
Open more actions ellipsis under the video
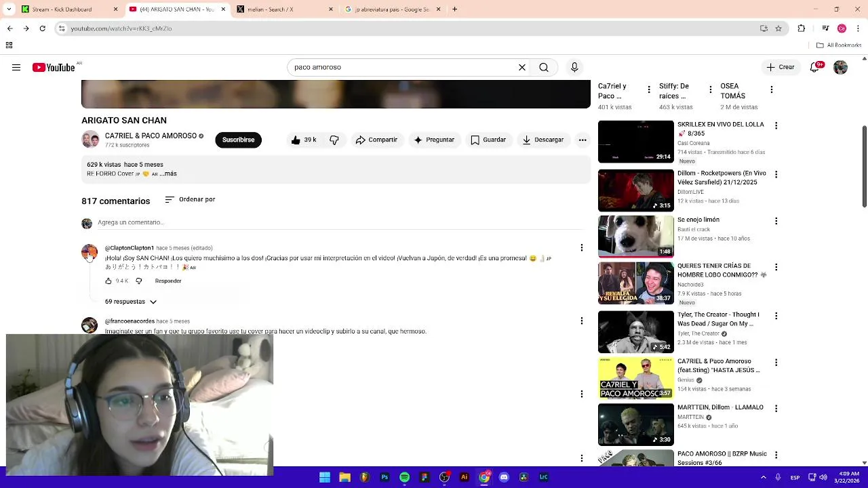coord(583,140)
